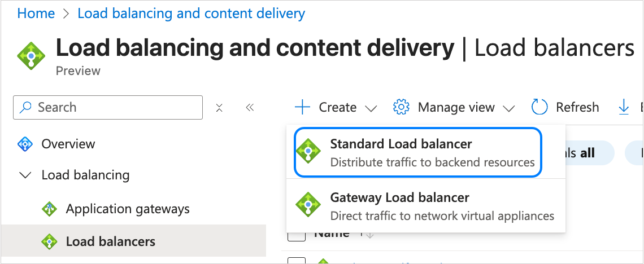Choose Standard Load balancer from Create menu
644x264 pixels.
(418, 153)
